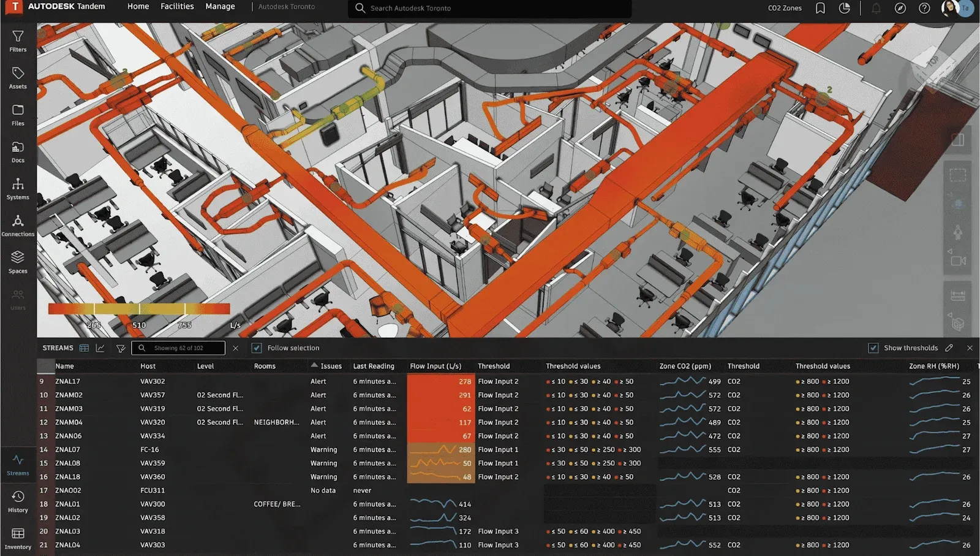
Task: Open the Systems panel
Action: [18, 189]
